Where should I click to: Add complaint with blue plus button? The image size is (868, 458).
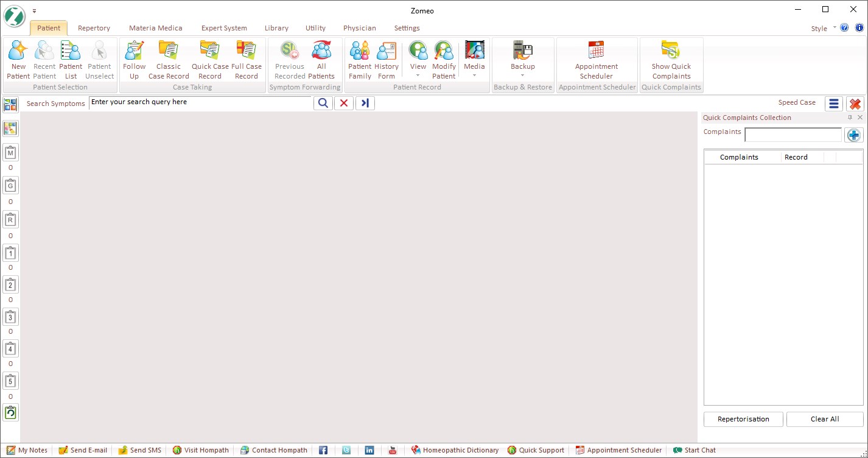click(x=854, y=135)
